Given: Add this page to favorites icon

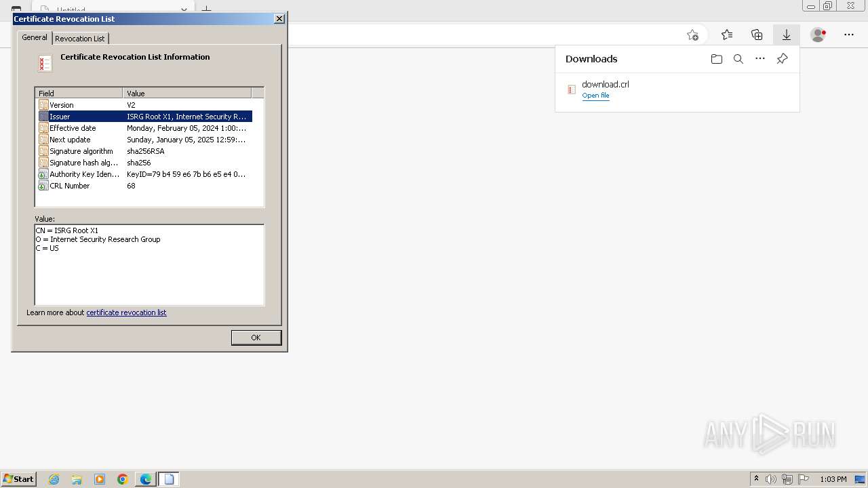Looking at the screenshot, I should click(x=692, y=35).
